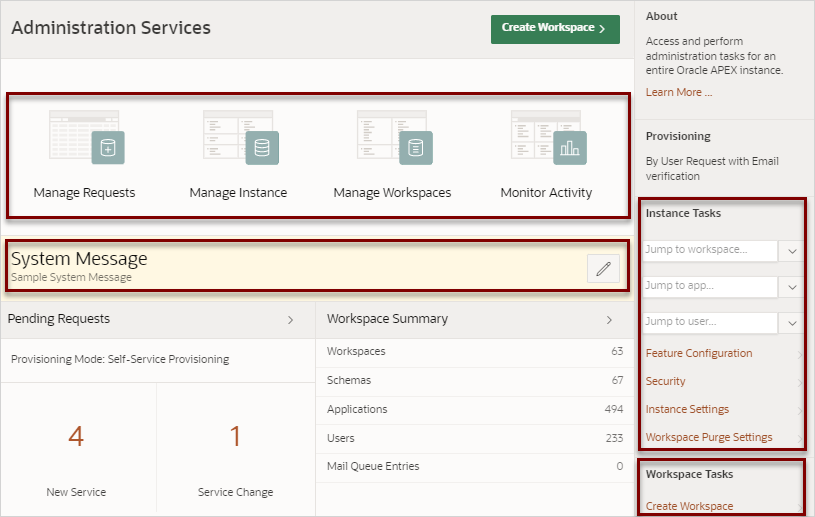
Task: Open Feature Configuration link
Action: 699,353
